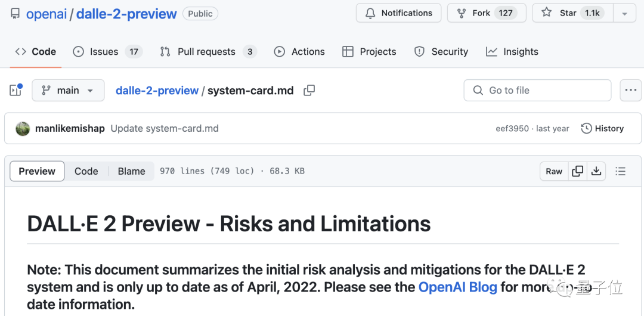Open the Raw file view
This screenshot has width=644, height=316.
pos(554,171)
